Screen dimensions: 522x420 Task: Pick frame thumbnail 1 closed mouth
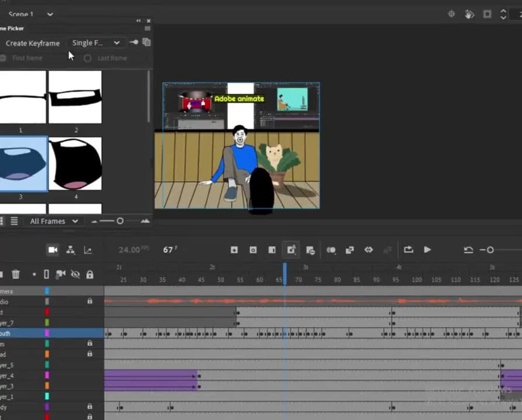click(22, 97)
